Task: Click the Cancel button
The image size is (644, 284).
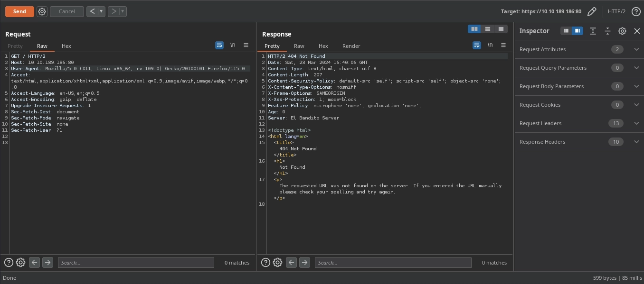Action: tap(66, 11)
